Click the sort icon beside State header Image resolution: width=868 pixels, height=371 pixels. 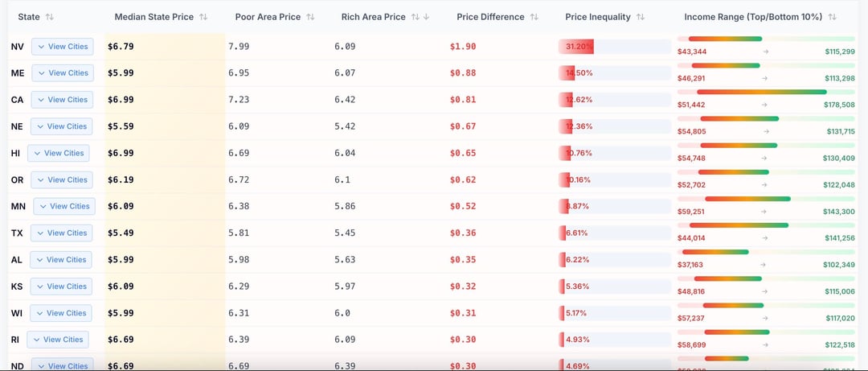click(x=50, y=17)
